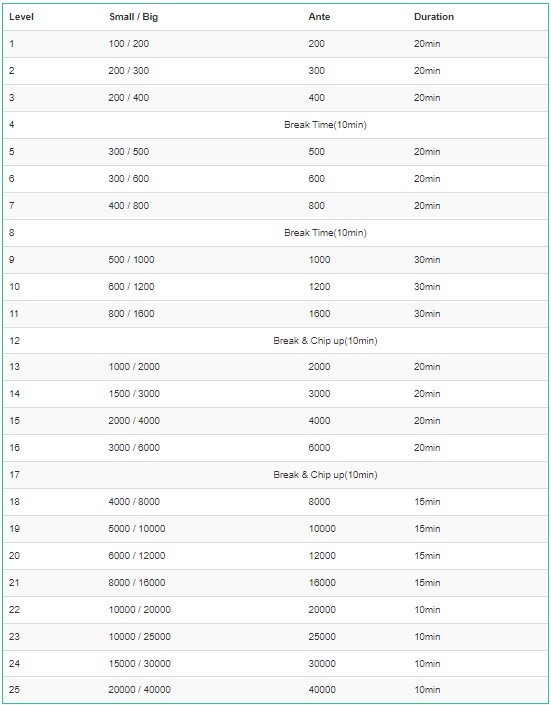This screenshot has height=705, width=551.
Task: Click the 1500 / 3000 blinds cell
Action: coord(134,394)
